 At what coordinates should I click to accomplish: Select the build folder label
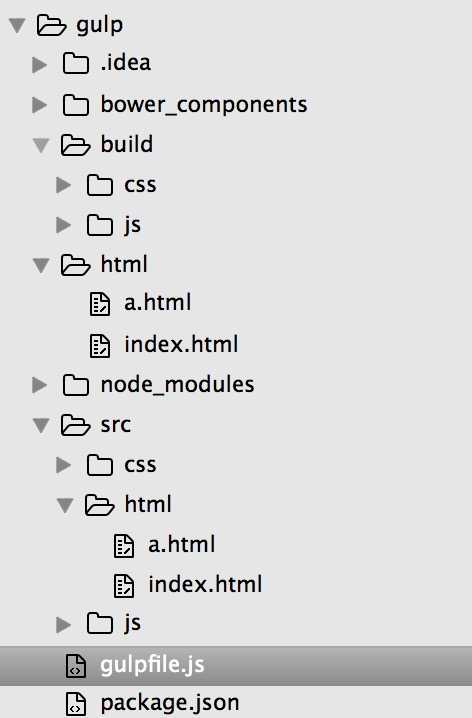pyautogui.click(x=127, y=144)
